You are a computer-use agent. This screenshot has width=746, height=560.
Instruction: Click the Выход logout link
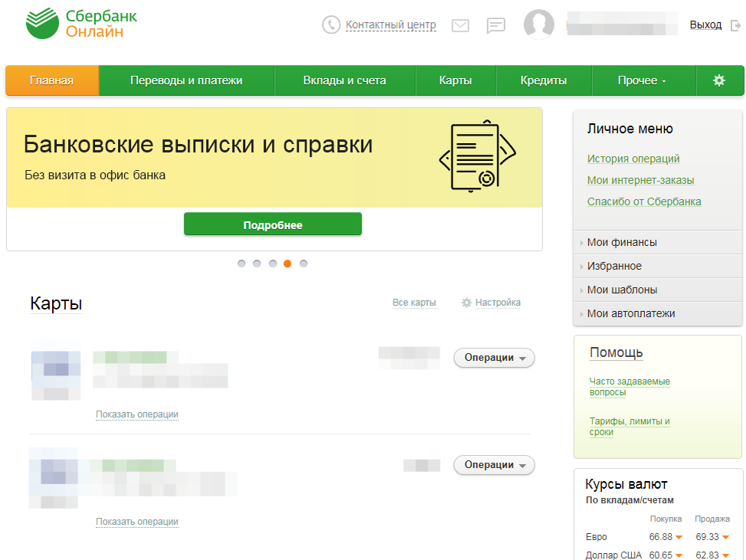pos(705,25)
